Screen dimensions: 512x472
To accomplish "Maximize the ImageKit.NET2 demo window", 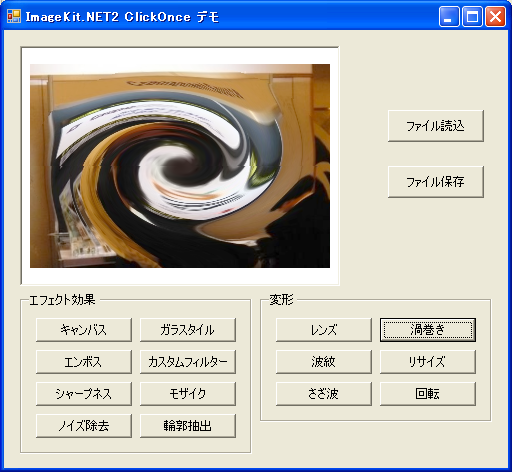I will [472, 16].
